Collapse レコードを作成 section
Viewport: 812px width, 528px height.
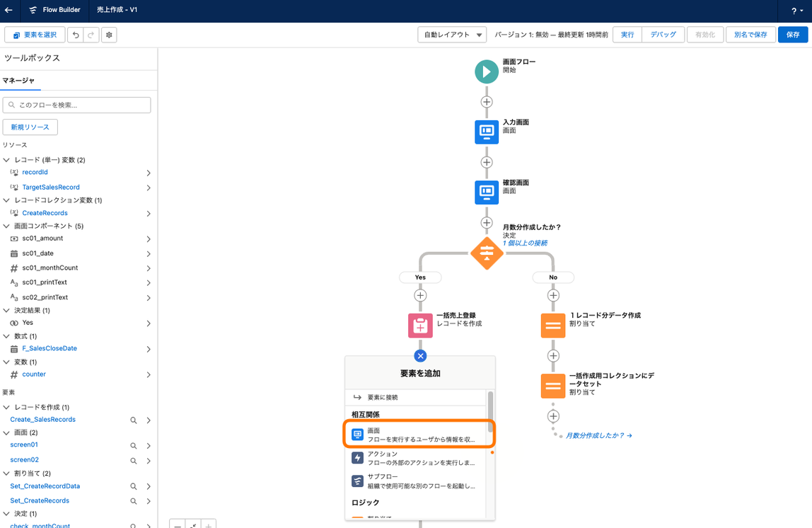[7, 407]
